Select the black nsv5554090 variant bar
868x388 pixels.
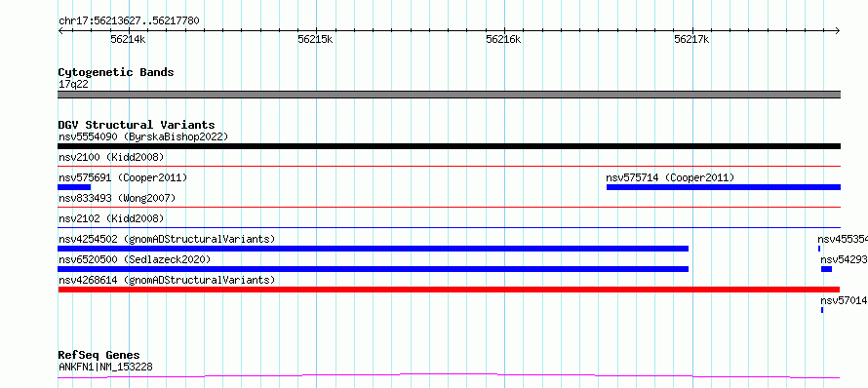[449, 146]
